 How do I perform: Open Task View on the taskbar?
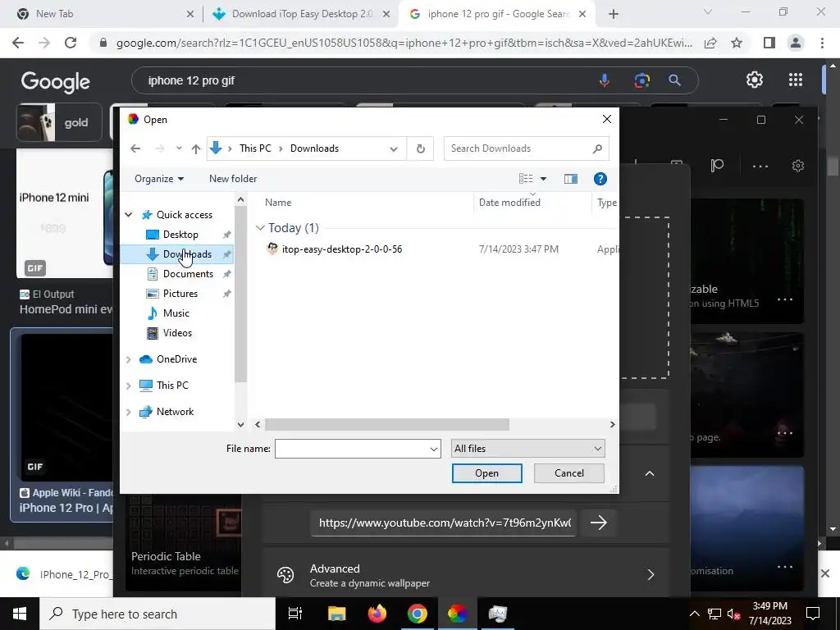pyautogui.click(x=294, y=614)
